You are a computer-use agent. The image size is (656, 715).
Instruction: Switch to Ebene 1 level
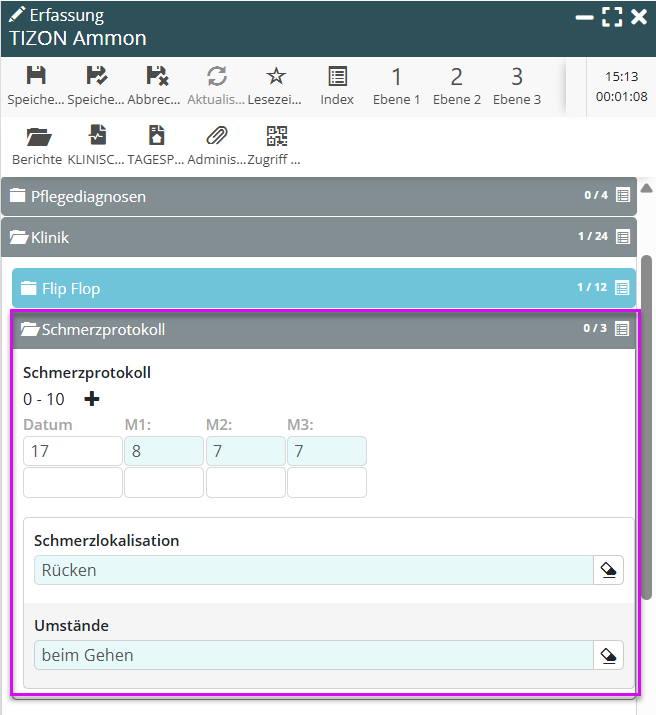(x=396, y=85)
